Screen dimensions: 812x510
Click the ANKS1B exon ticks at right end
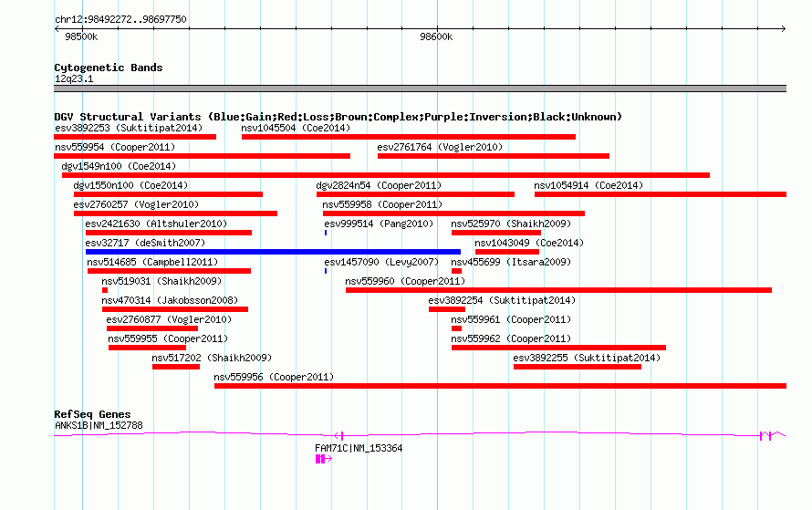coord(765,436)
